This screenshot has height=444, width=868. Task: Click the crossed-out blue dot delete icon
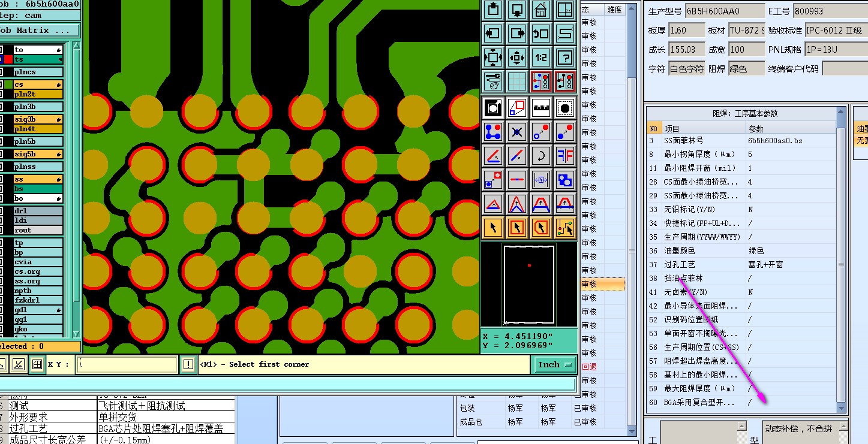[517, 132]
